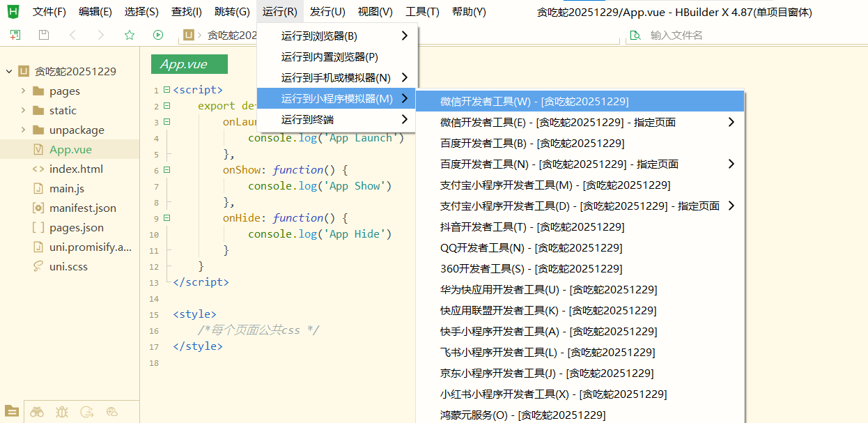The height and width of the screenshot is (423, 868).
Task: Click the new file toolbar icon
Action: 15,35
